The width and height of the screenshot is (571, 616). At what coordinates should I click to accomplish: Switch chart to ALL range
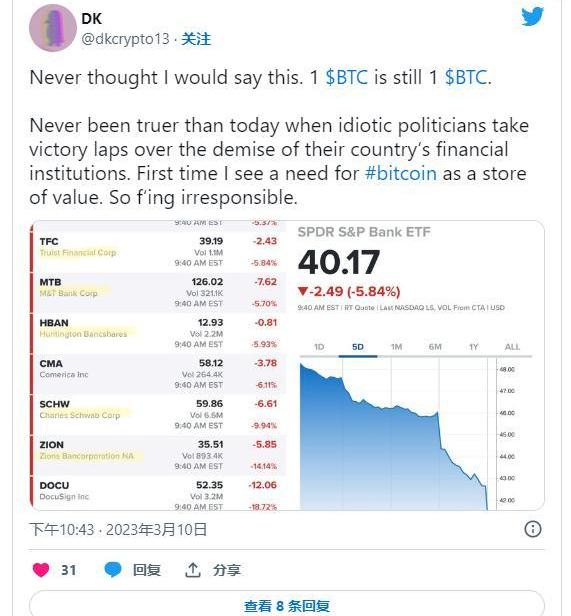pos(512,347)
